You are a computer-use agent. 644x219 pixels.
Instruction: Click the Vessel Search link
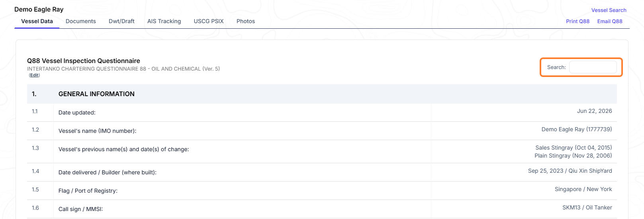tap(609, 10)
